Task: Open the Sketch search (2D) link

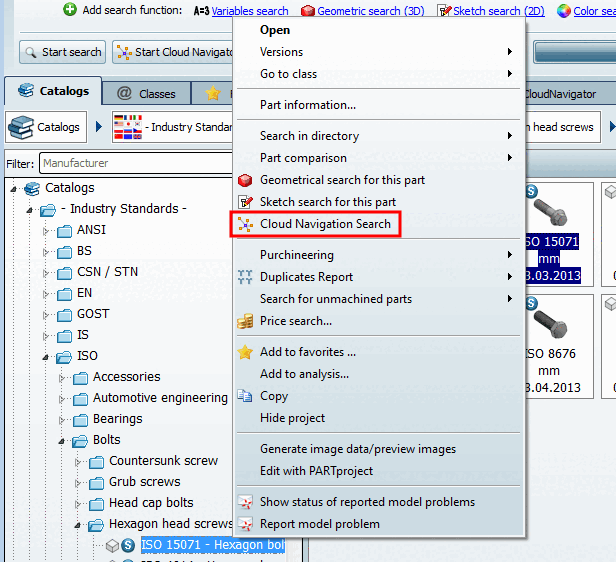Action: coord(499,11)
